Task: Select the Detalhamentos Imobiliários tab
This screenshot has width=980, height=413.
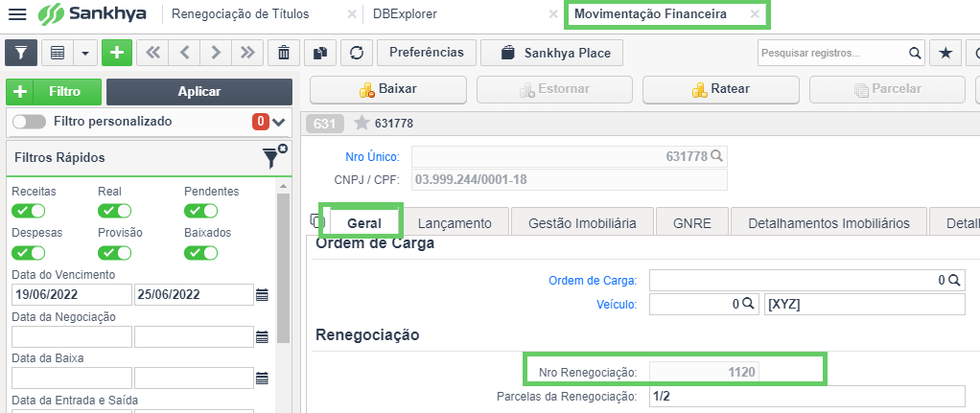Action: point(828,223)
